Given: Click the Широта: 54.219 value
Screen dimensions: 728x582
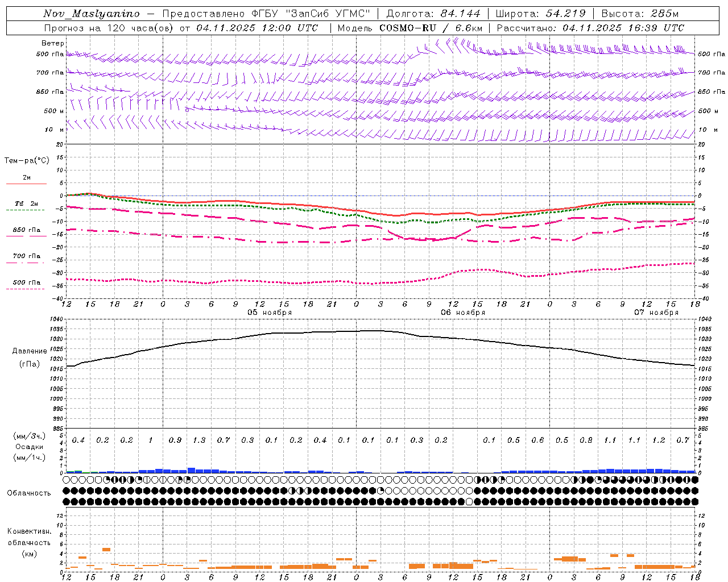Looking at the screenshot, I should tap(540, 14).
